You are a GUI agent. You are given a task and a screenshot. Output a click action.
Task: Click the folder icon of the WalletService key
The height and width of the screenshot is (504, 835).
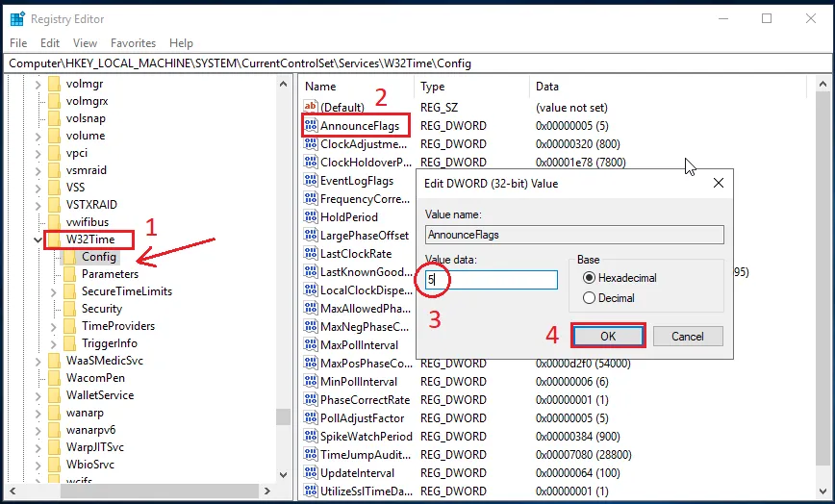click(54, 395)
